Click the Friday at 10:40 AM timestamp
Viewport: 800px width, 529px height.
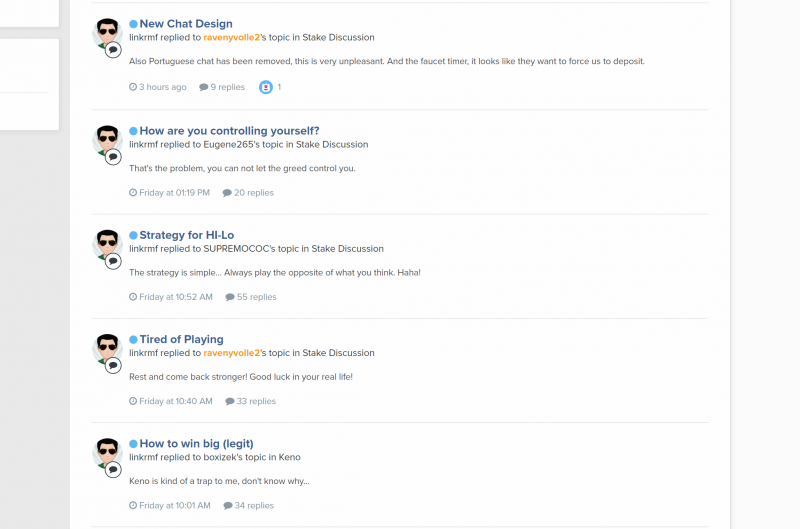(176, 401)
